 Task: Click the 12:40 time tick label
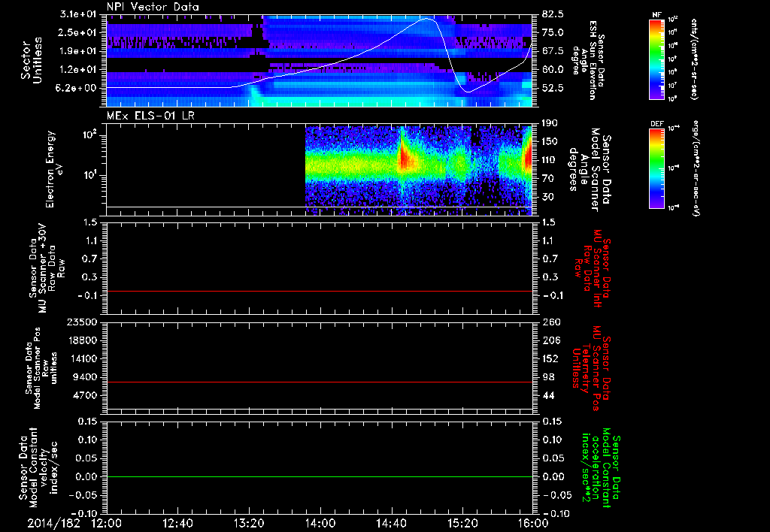tap(177, 523)
